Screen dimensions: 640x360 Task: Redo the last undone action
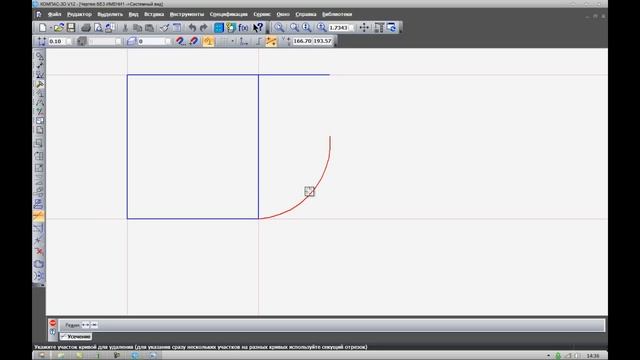coord(204,28)
